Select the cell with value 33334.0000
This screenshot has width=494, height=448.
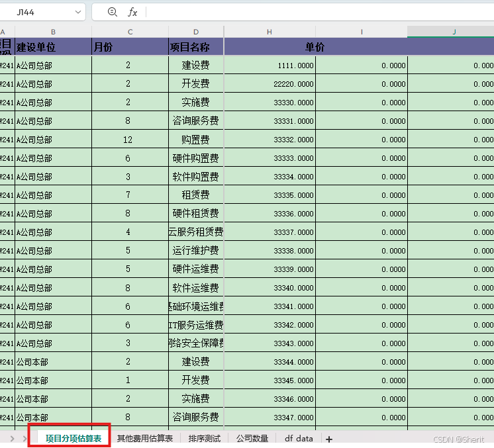click(x=270, y=177)
